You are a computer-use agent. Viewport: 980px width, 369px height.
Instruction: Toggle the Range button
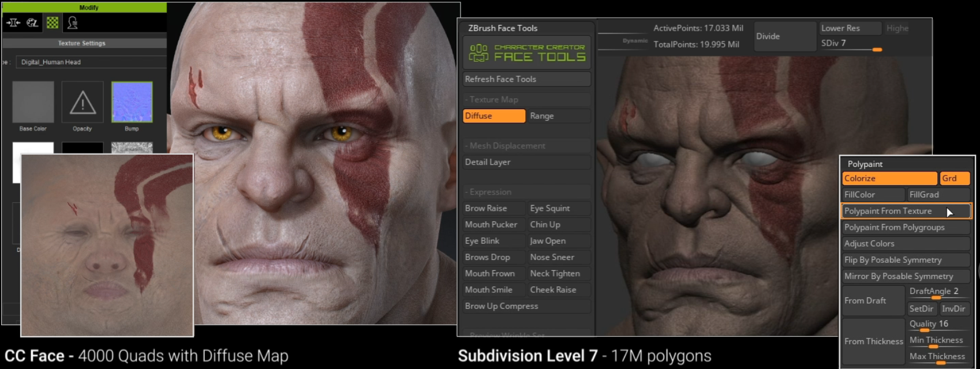pos(559,116)
